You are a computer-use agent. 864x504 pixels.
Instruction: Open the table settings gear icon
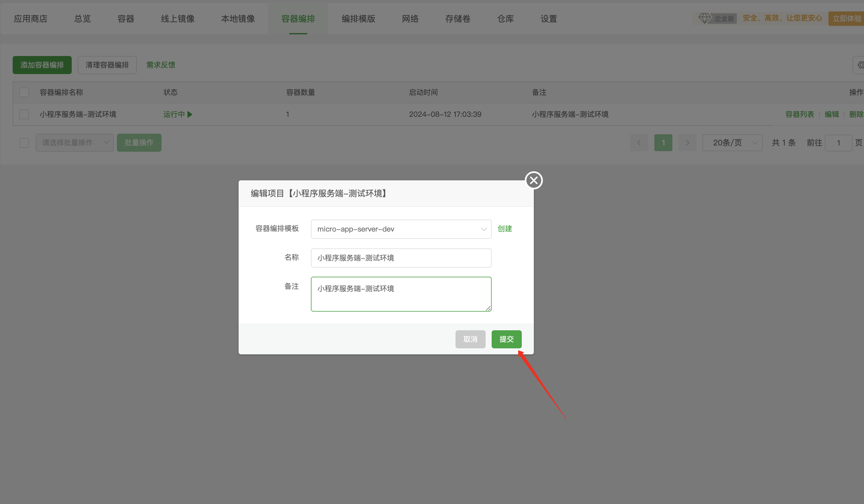861,65
